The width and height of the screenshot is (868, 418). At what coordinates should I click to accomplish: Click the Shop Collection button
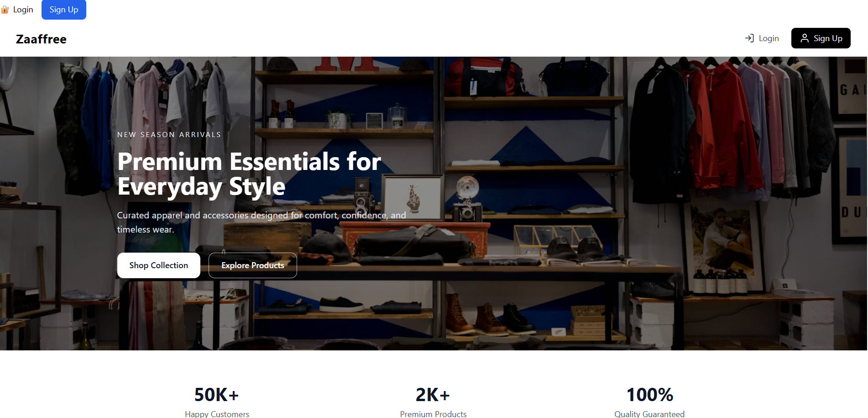click(158, 265)
